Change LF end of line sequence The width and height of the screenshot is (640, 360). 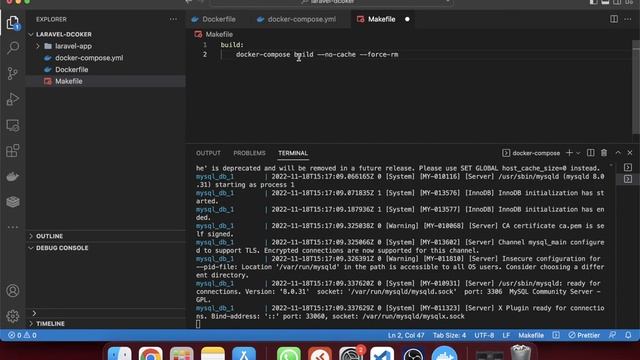point(506,335)
